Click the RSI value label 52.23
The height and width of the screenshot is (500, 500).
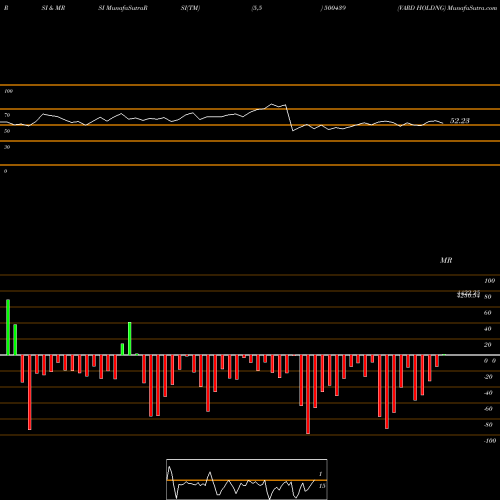coord(460,121)
